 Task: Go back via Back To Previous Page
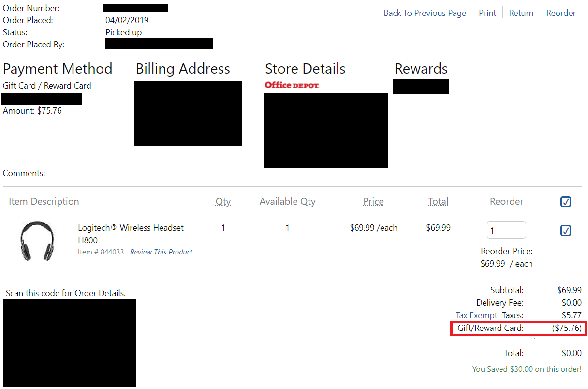(x=425, y=13)
